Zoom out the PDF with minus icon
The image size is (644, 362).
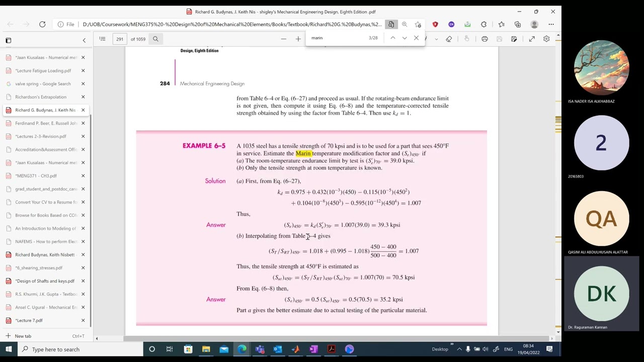pyautogui.click(x=284, y=39)
